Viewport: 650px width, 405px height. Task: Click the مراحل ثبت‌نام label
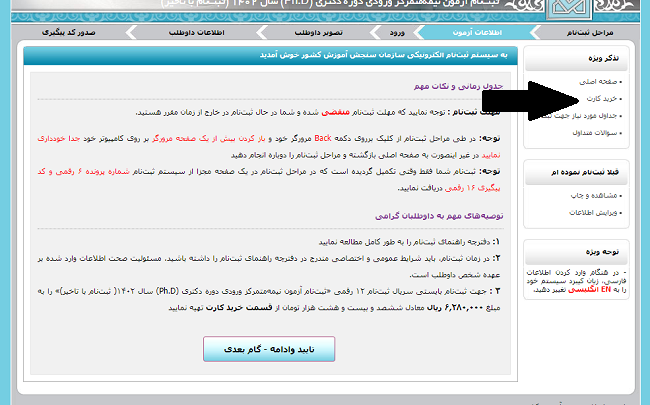tap(589, 32)
